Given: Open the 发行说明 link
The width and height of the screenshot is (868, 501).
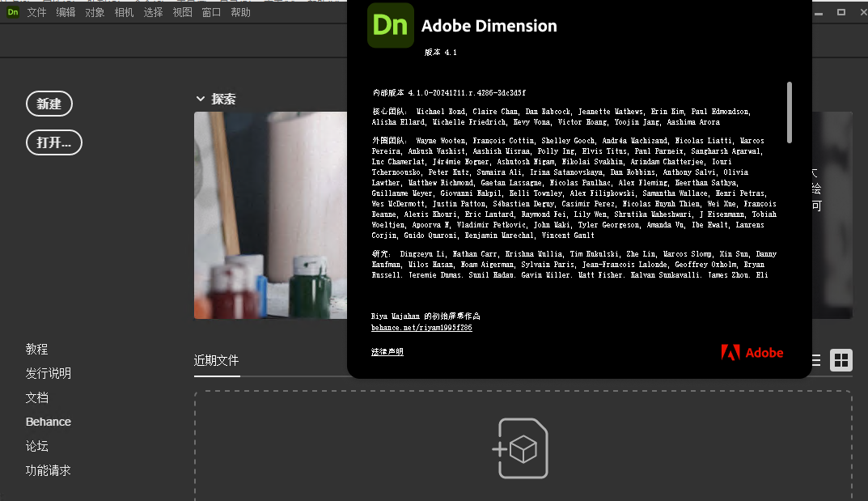Looking at the screenshot, I should 49,374.
